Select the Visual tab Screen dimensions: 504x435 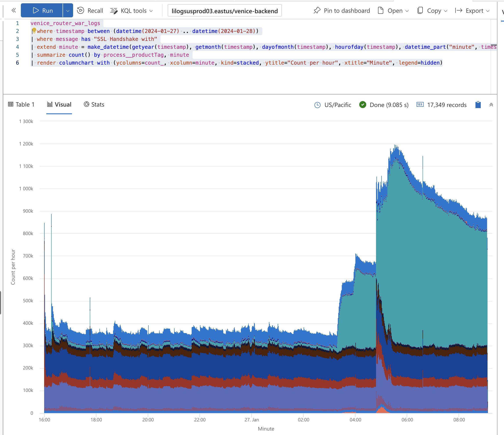coord(59,105)
